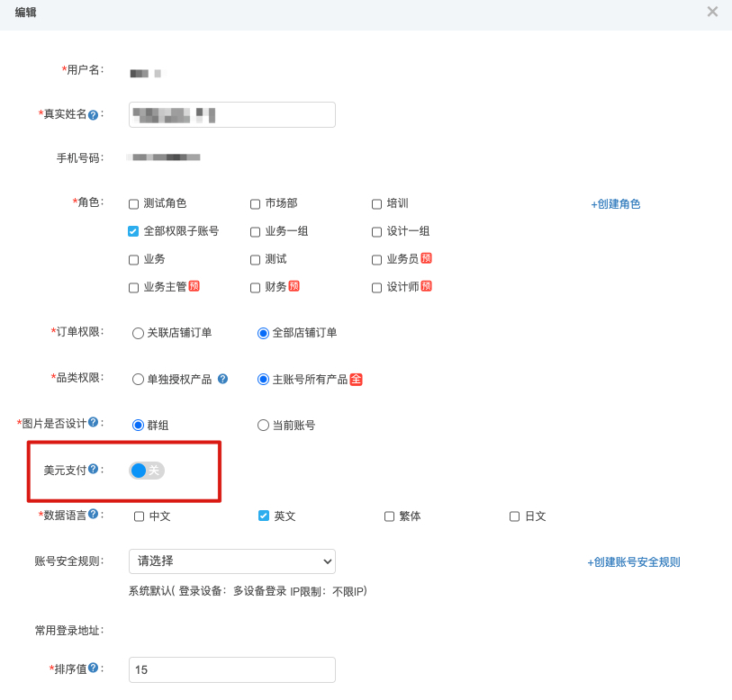Click help icon beside 单独授权产品
Image resolution: width=732 pixels, height=700 pixels.
[x=222, y=379]
